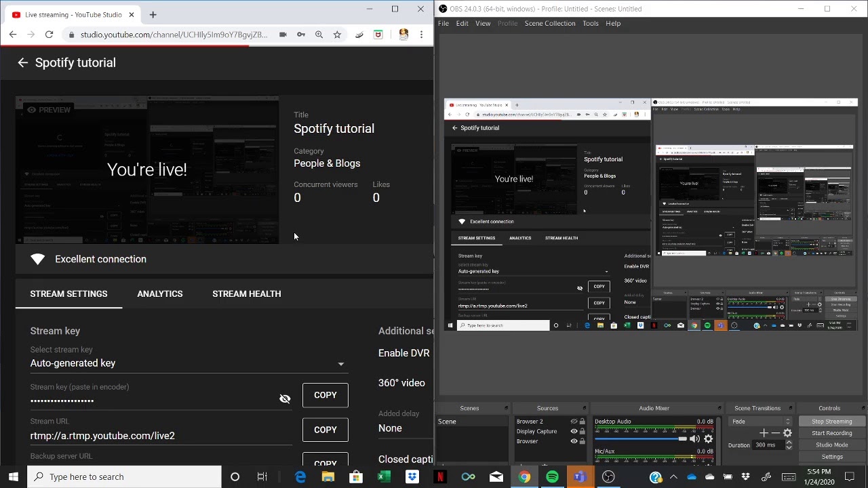Expand the Select stream key dropdown
This screenshot has height=488, width=868.
coord(188,363)
